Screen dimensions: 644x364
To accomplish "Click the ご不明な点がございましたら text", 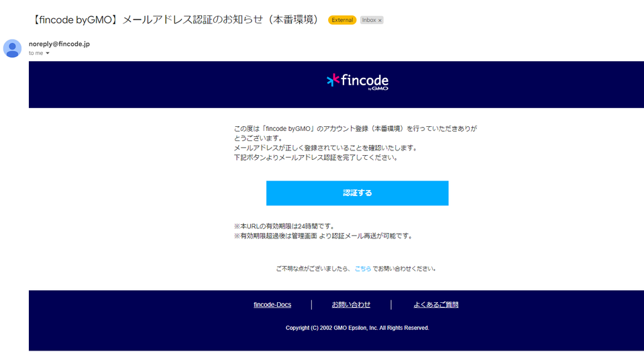I will point(313,269).
